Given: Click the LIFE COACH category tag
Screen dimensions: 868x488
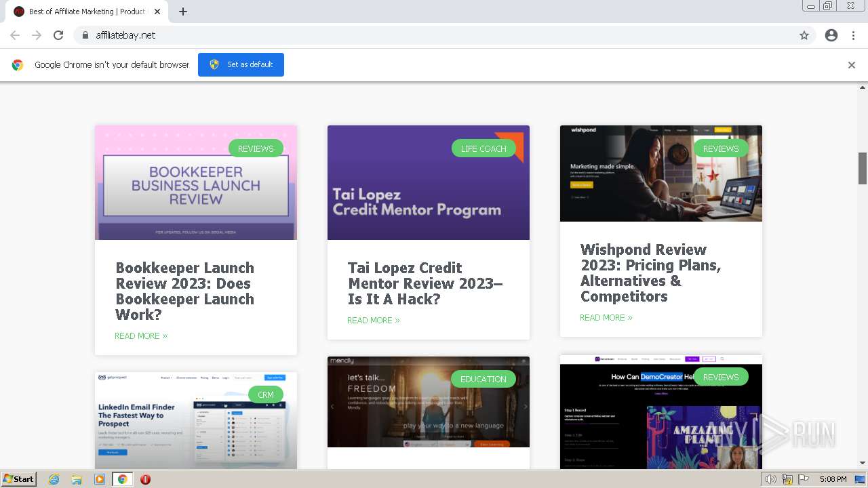Looking at the screenshot, I should (x=484, y=148).
